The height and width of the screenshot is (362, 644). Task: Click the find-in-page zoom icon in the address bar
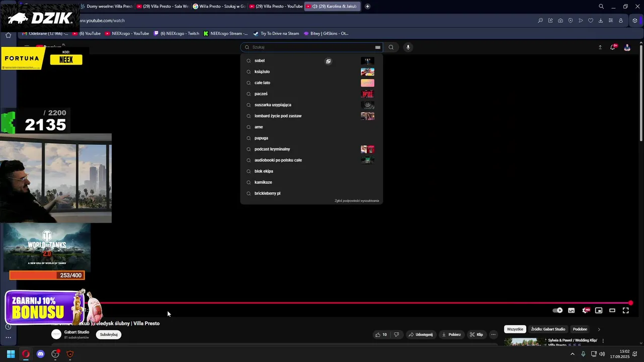[x=540, y=21]
